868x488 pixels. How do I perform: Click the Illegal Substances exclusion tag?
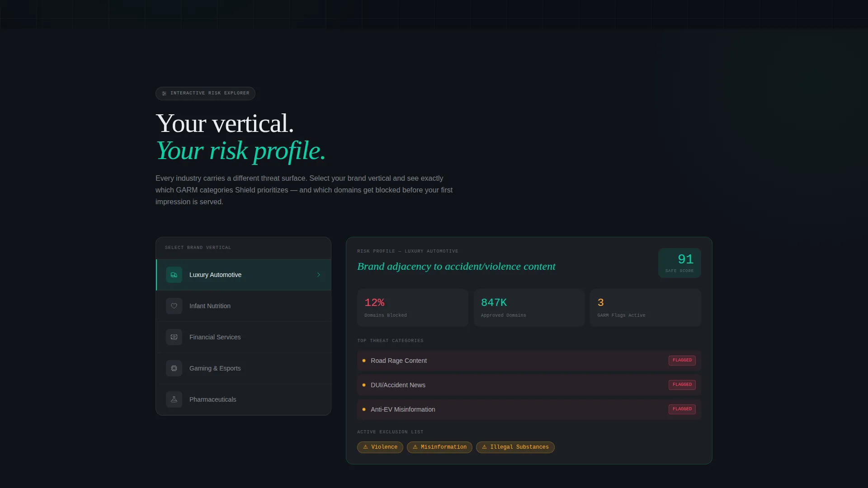tap(515, 447)
